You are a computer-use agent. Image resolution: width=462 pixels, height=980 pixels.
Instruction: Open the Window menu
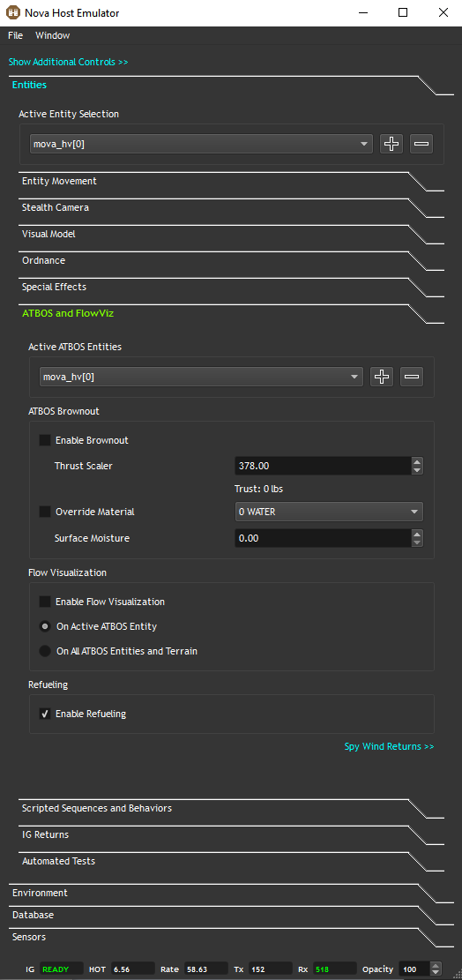coord(52,35)
